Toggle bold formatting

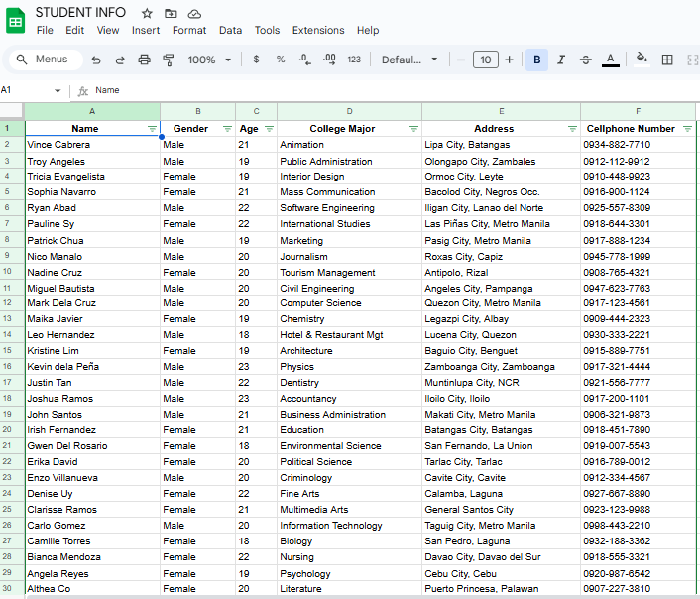[537, 60]
